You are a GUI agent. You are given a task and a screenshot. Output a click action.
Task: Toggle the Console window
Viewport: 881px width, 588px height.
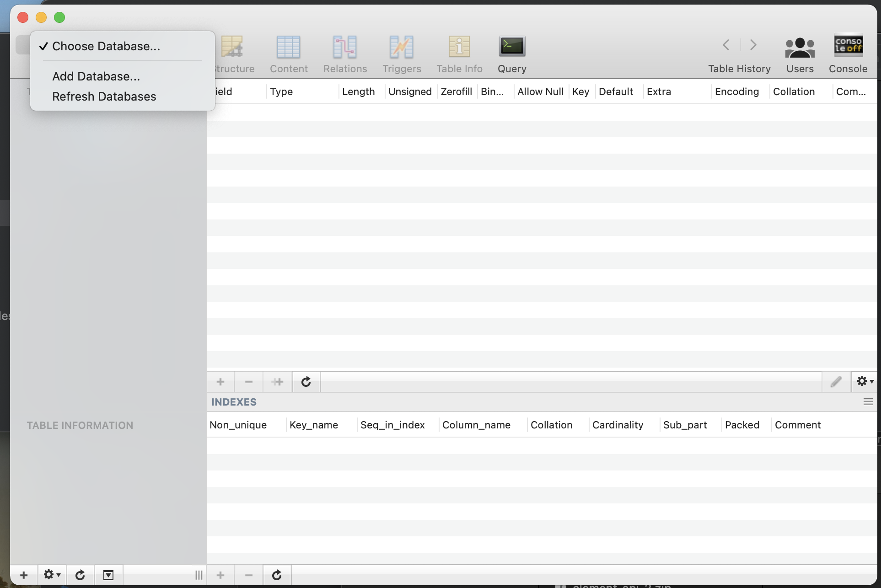pyautogui.click(x=848, y=54)
